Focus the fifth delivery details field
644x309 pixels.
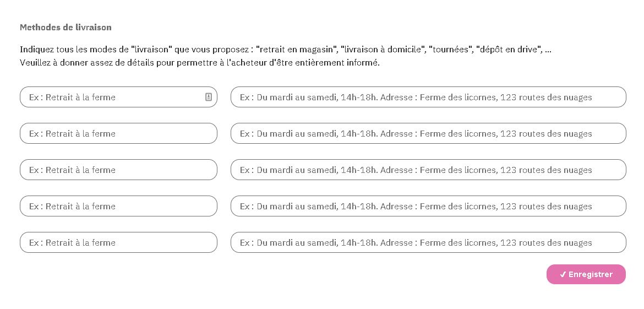[x=428, y=242]
